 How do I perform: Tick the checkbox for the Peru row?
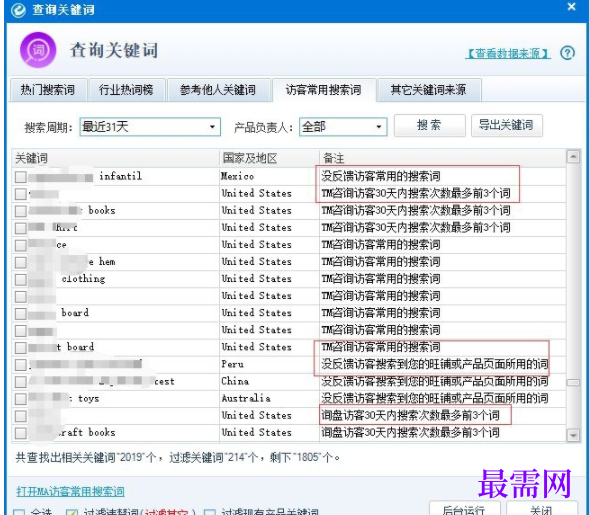(21, 365)
